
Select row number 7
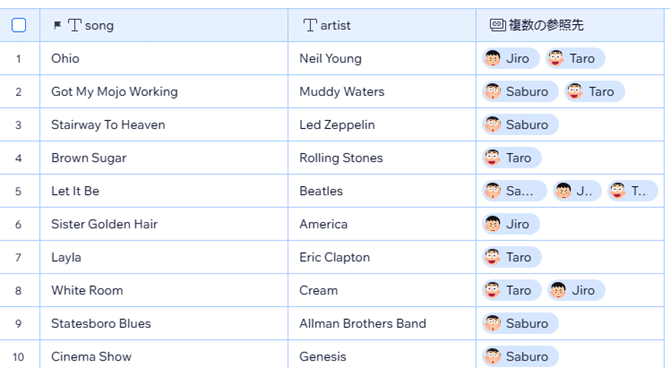click(18, 257)
